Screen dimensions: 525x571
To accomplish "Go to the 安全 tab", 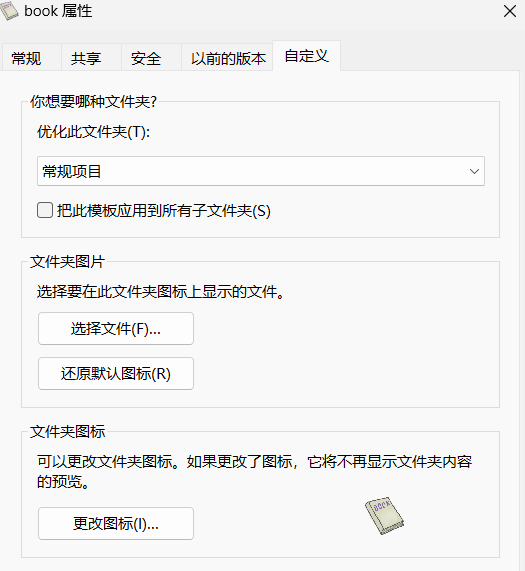I will (x=146, y=58).
